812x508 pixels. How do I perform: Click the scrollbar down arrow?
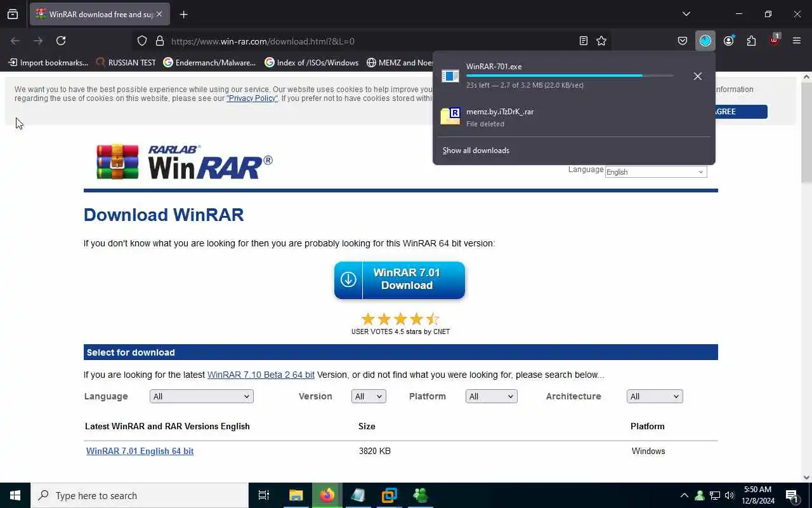[x=806, y=478]
